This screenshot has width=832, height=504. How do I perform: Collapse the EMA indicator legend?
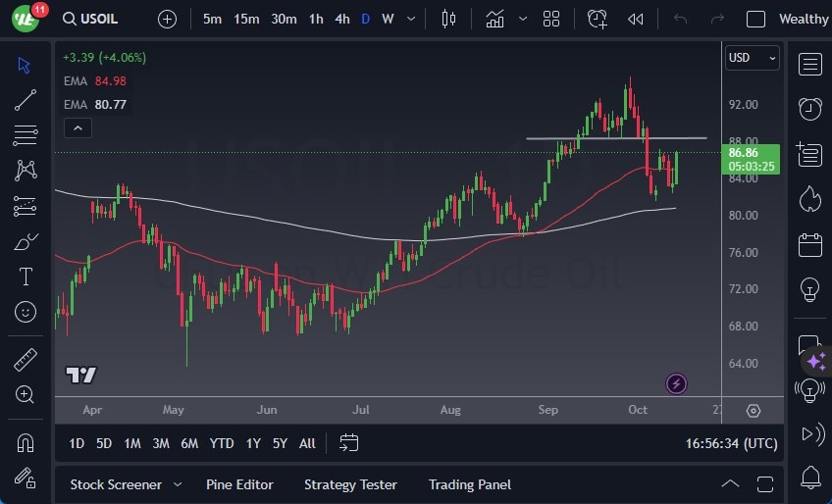point(77,127)
